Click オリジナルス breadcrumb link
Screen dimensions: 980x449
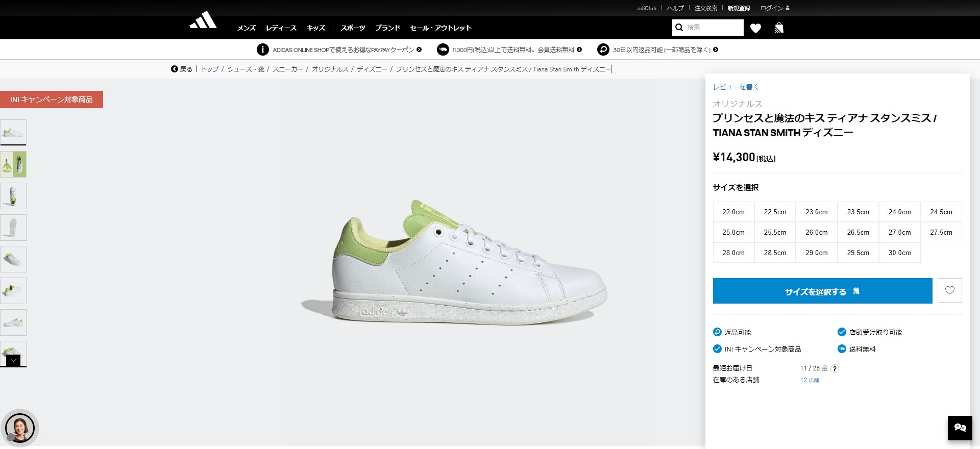pyautogui.click(x=330, y=69)
